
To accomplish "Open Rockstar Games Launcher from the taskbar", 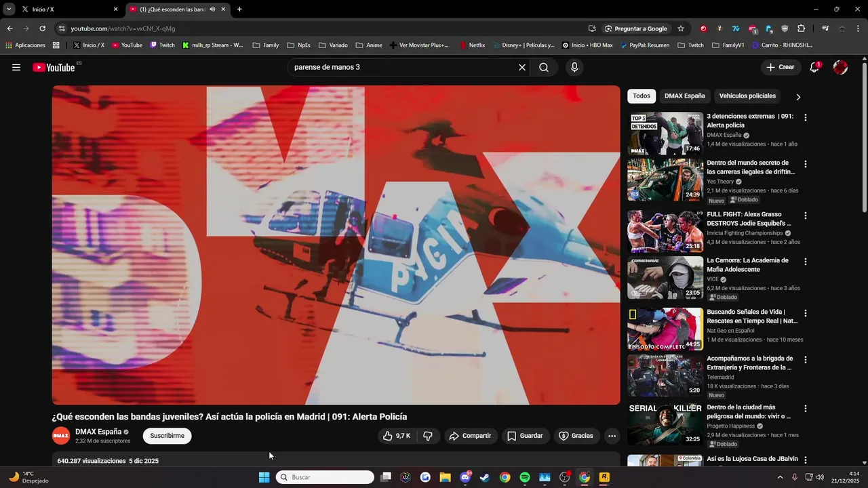I will click(604, 477).
